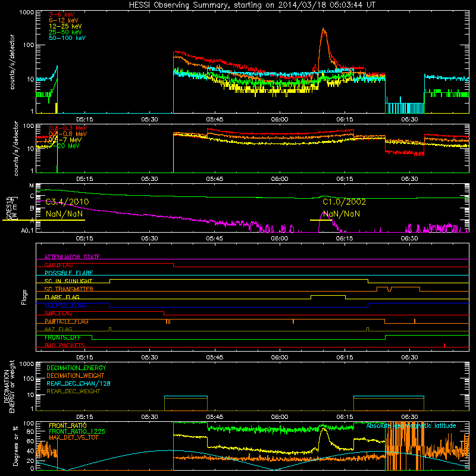Click the 0.8-7 MeV legend label
This screenshot has height=476, width=476.
coord(65,140)
